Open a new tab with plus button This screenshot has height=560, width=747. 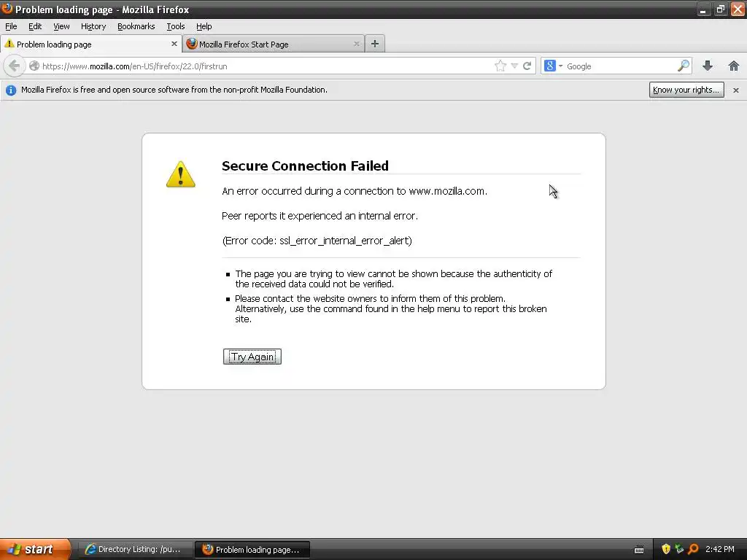375,44
